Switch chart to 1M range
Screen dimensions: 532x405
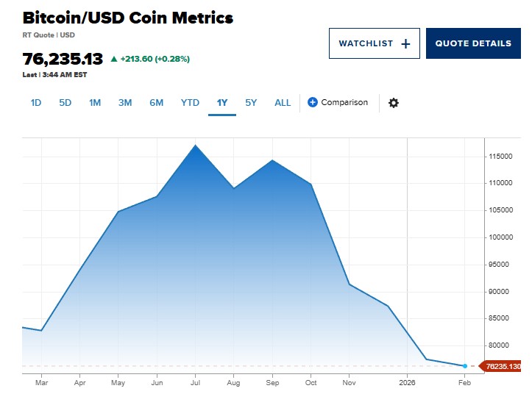coord(95,103)
